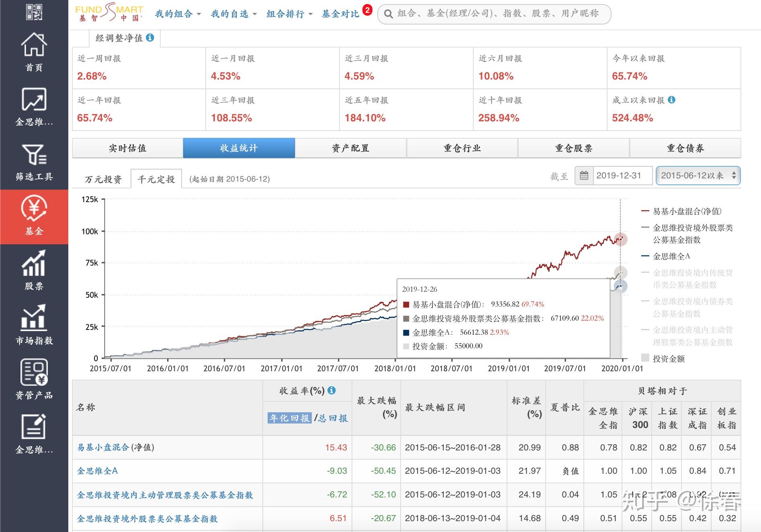761x532 pixels.
Task: Switch to the 收益统计 tab
Action: point(239,148)
